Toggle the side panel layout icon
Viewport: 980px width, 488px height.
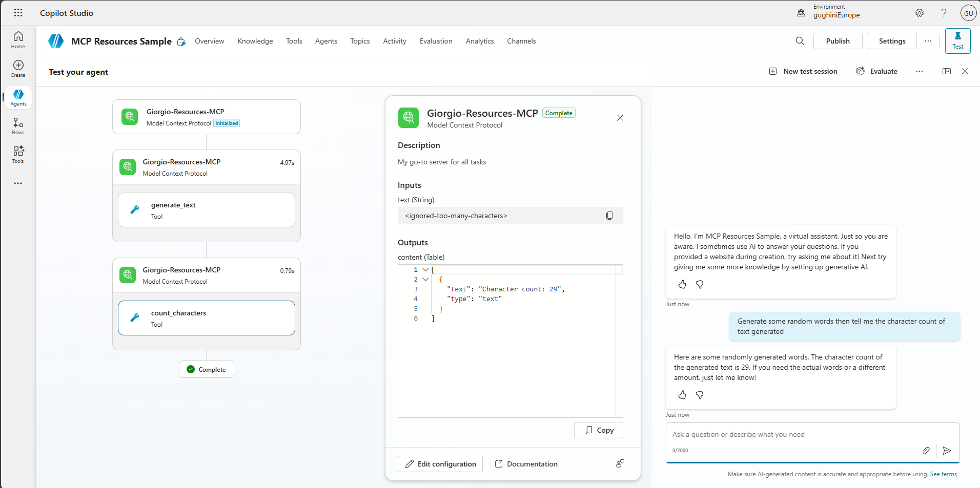click(947, 71)
